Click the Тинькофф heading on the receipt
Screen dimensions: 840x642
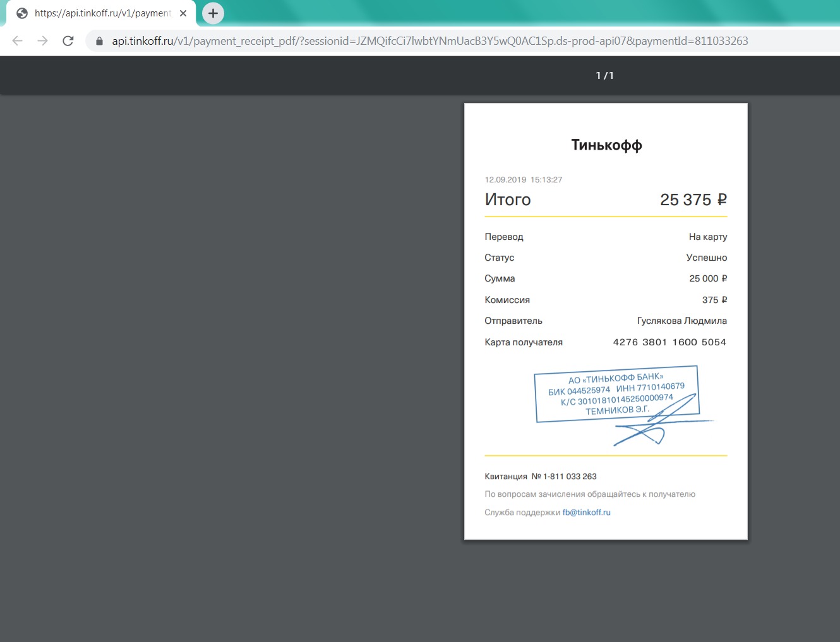point(606,145)
